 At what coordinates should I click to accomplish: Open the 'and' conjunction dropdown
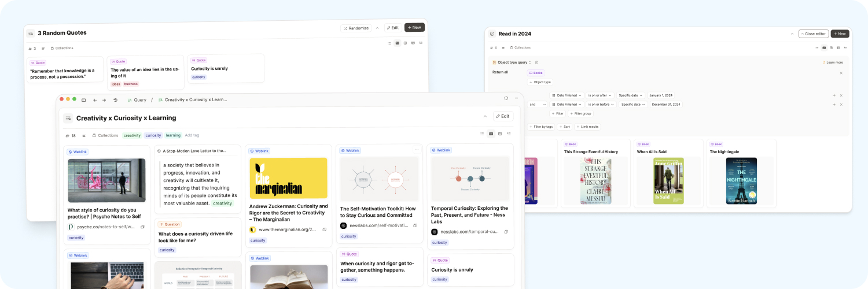tap(538, 105)
